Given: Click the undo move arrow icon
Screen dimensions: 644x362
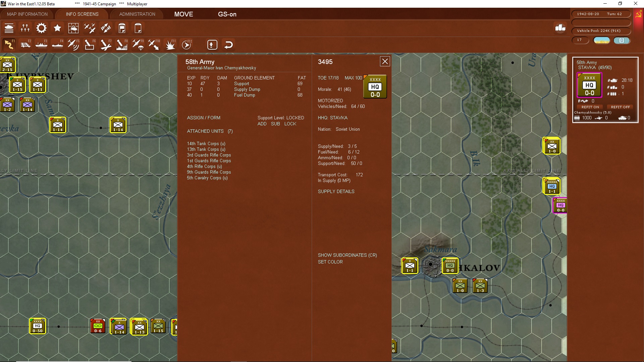Looking at the screenshot, I should pyautogui.click(x=228, y=45).
